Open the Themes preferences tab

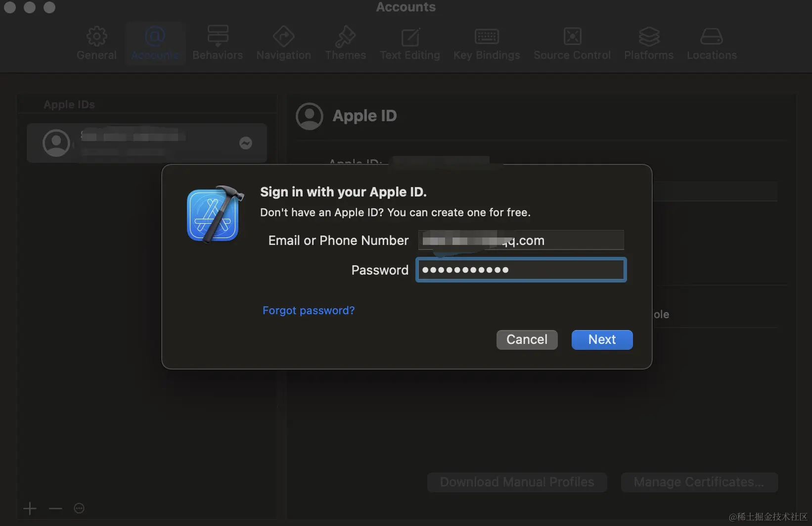click(x=345, y=44)
